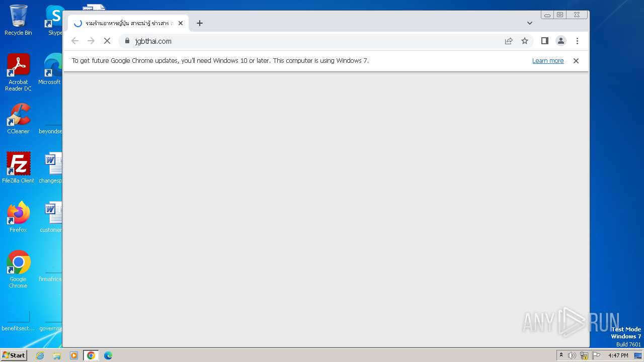Dismiss the Windows 7 update notice
This screenshot has height=362, width=644.
point(576,61)
